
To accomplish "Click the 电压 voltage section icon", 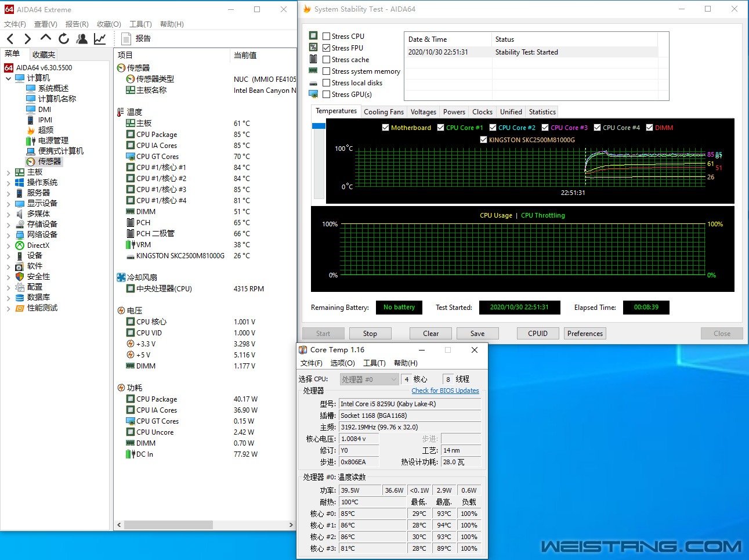I will point(121,310).
